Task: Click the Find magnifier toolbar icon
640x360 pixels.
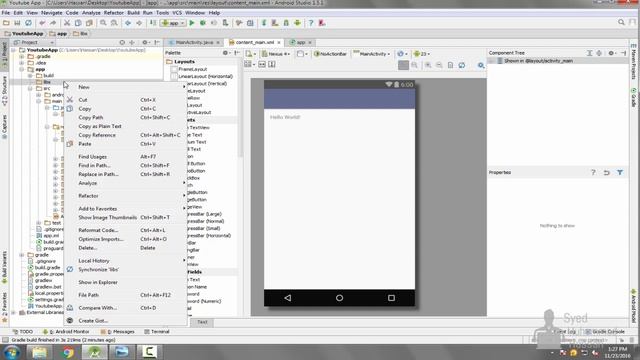Action: 103,23
